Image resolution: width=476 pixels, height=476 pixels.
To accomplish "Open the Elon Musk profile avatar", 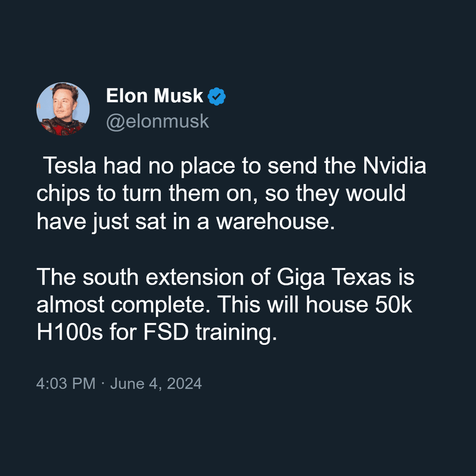I will pos(63,108).
